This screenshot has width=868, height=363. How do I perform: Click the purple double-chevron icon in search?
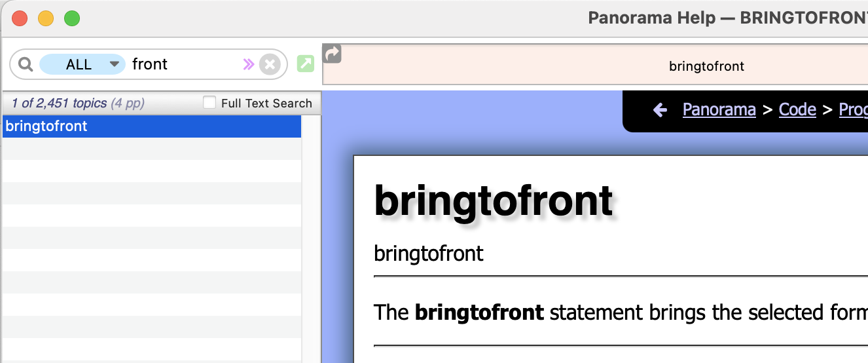(x=248, y=64)
